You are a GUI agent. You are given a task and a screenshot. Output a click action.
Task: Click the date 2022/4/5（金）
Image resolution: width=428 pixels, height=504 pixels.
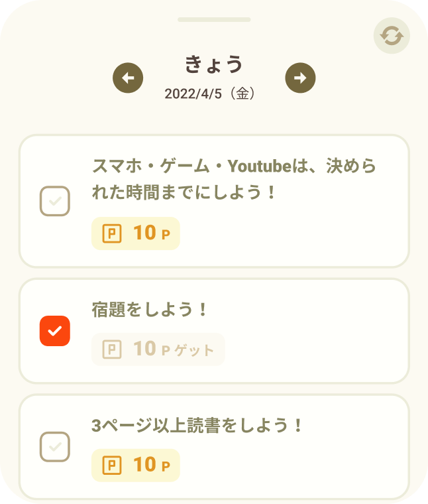[x=210, y=94]
